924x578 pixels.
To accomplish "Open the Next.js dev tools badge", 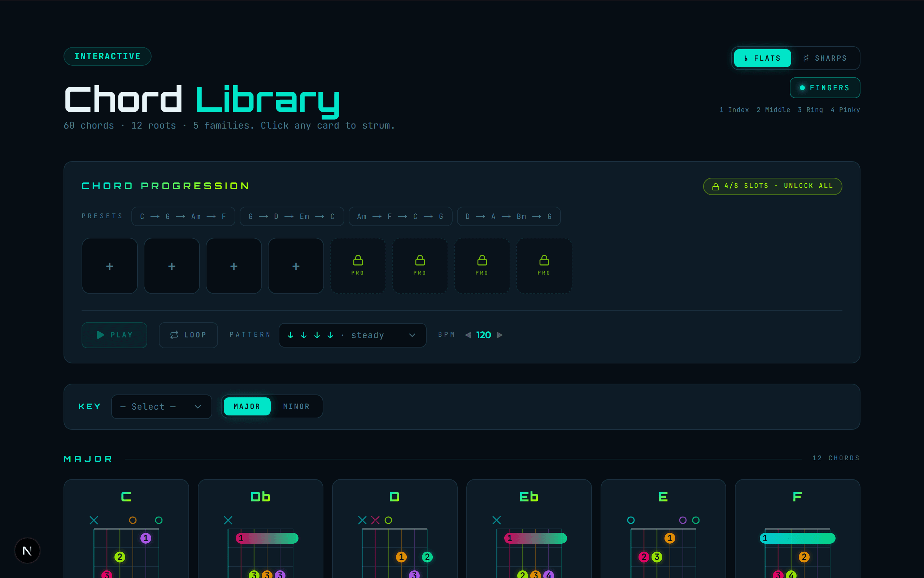I will tap(27, 551).
